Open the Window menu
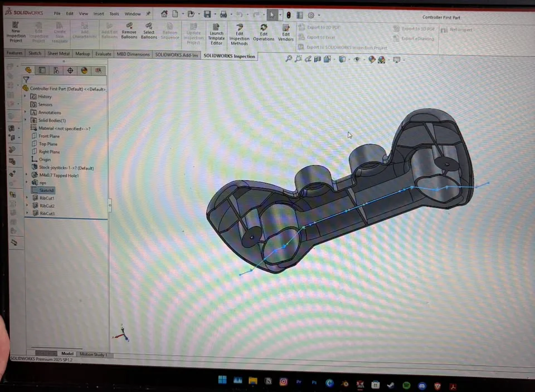Image resolution: width=535 pixels, height=392 pixels. [133, 14]
